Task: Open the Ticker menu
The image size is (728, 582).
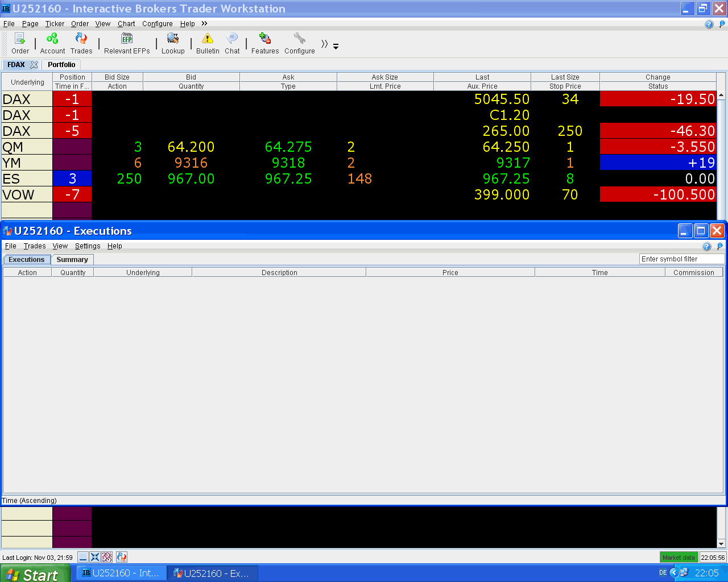Action: (x=55, y=24)
